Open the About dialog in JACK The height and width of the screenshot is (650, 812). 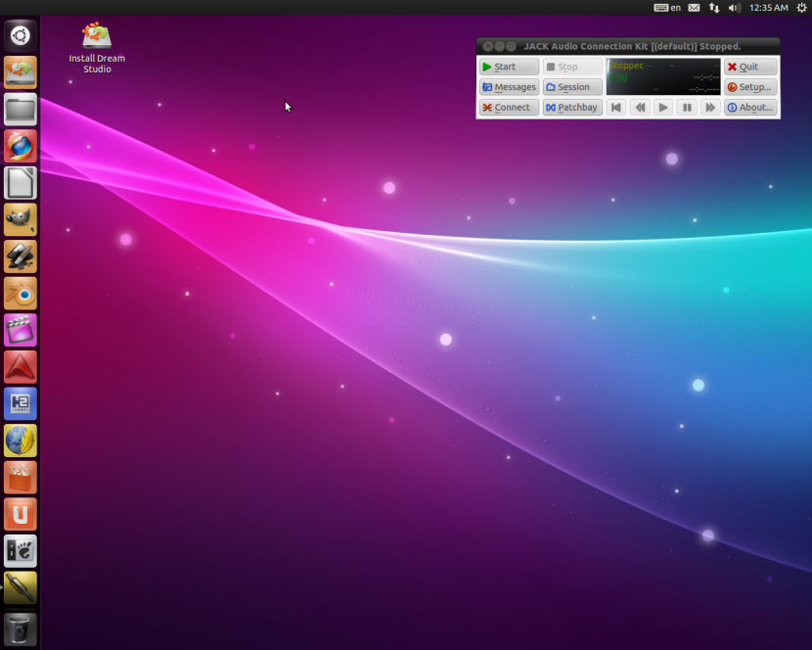pos(750,108)
